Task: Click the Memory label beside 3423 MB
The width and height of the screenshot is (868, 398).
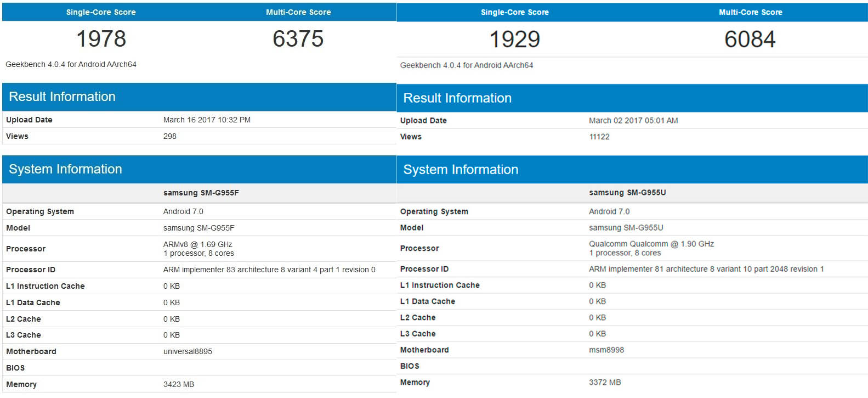Action: [21, 384]
